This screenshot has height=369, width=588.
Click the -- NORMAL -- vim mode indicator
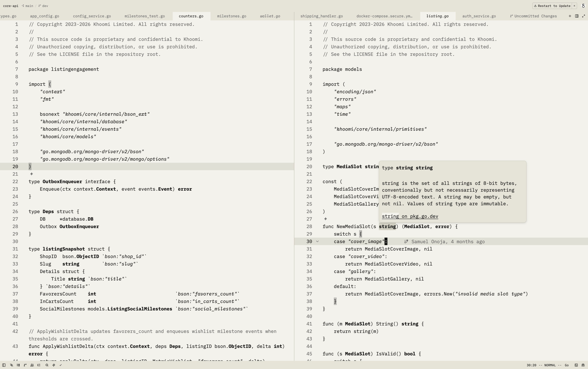tap(550, 365)
